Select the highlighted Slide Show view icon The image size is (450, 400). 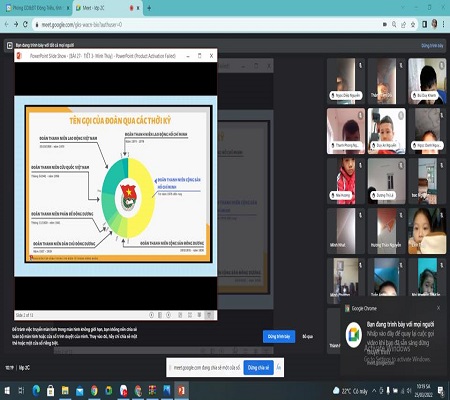[209, 315]
